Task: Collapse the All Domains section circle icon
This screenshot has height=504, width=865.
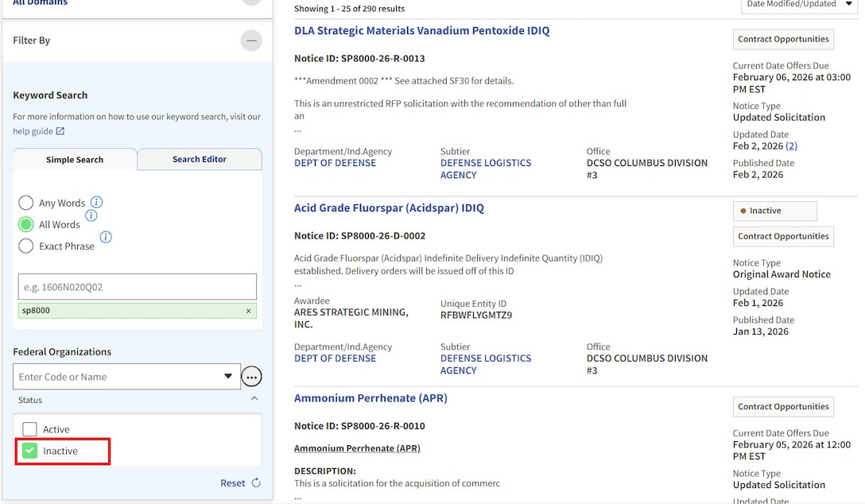Action: [251, 3]
